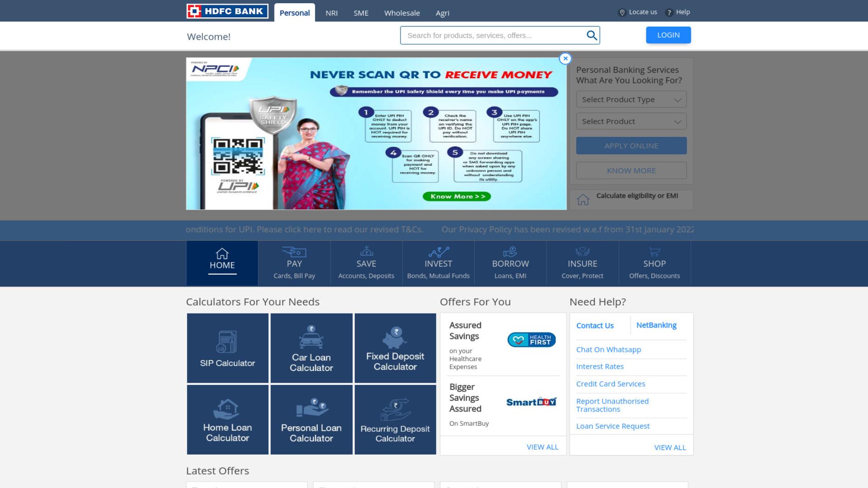Open the Personal Loan Calculator icon
The image size is (868, 488).
coord(312,408)
